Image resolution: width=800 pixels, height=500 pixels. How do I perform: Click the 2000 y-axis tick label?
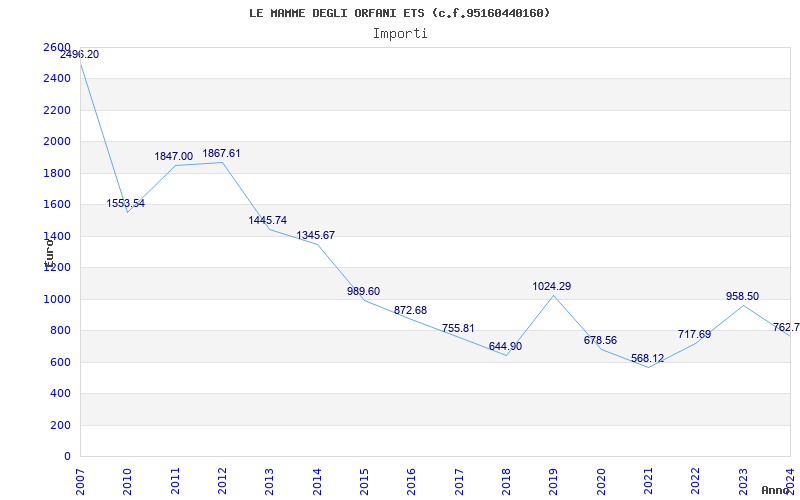tap(57, 141)
